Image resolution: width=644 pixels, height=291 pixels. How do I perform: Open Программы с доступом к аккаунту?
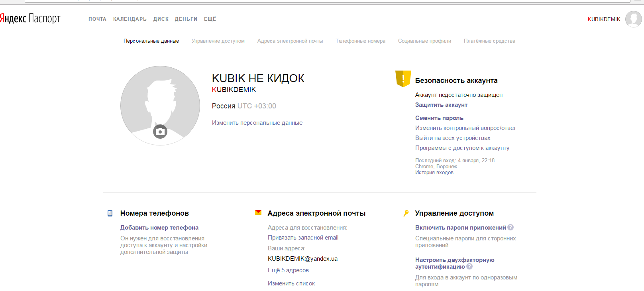tap(463, 148)
